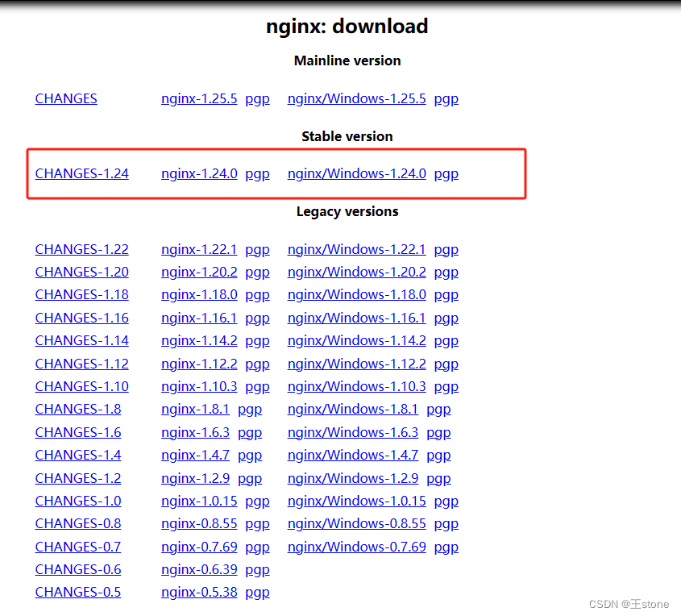Open CHANGES-1.10 changelog
This screenshot has height=616, width=681.
(81, 386)
